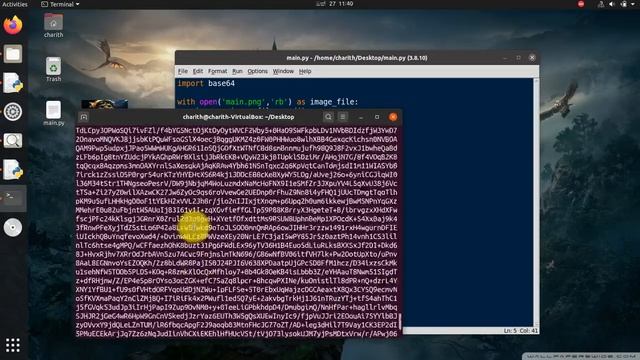Open Run menu in IDLE
The width and height of the screenshot is (640, 360).
coord(237,71)
